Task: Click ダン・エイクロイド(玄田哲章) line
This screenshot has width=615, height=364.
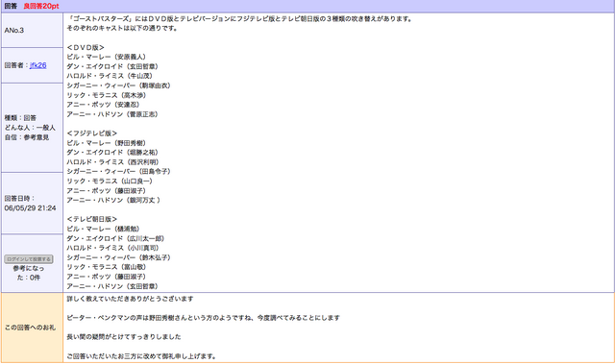Action: [x=112, y=66]
